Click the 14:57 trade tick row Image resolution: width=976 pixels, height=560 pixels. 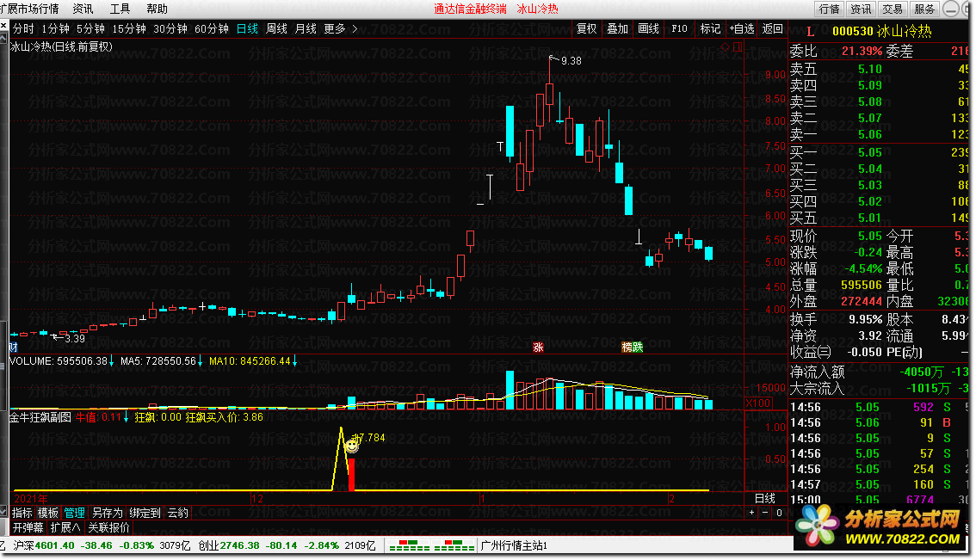coord(880,484)
